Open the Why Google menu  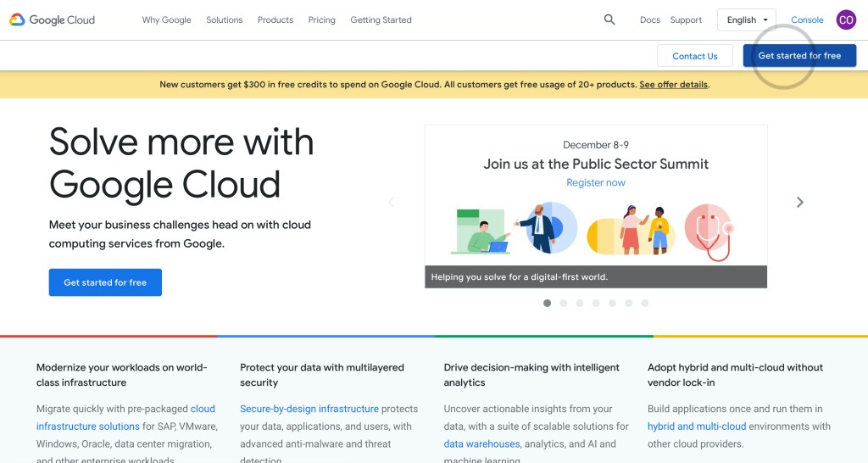coord(167,20)
